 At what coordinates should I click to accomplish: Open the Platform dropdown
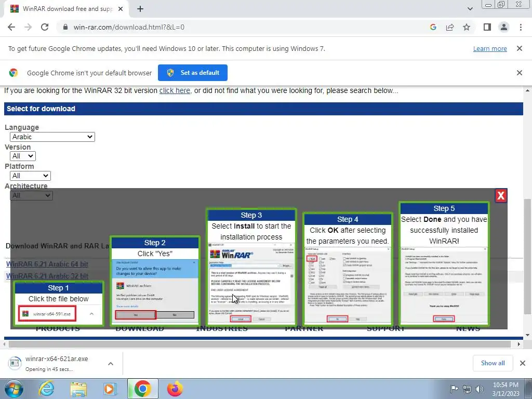[x=30, y=176]
